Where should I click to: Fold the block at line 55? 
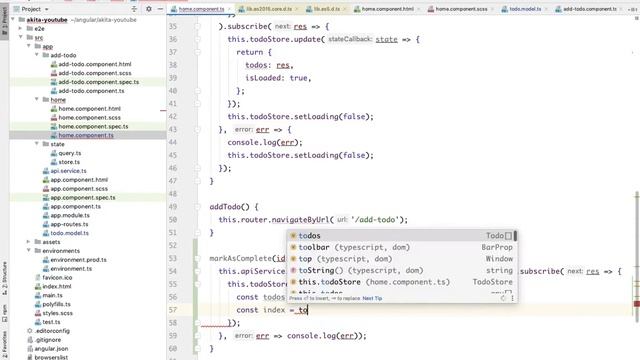pos(198,284)
